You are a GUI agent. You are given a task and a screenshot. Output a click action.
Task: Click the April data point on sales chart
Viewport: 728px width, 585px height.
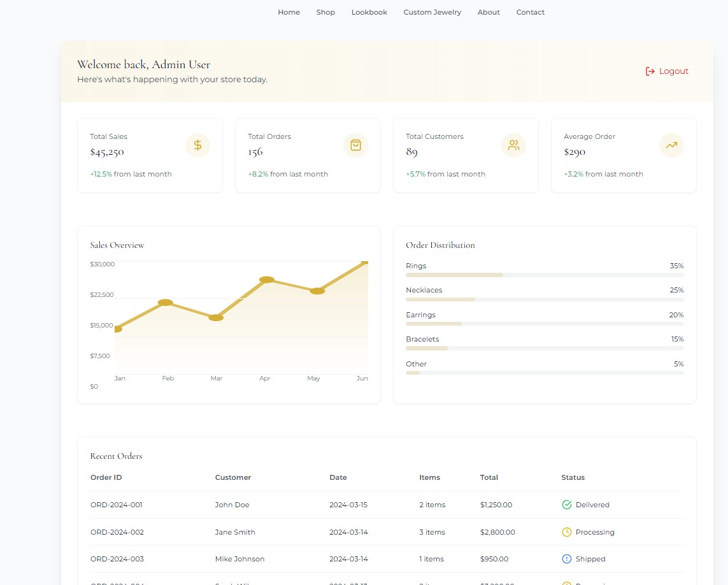[x=267, y=280]
